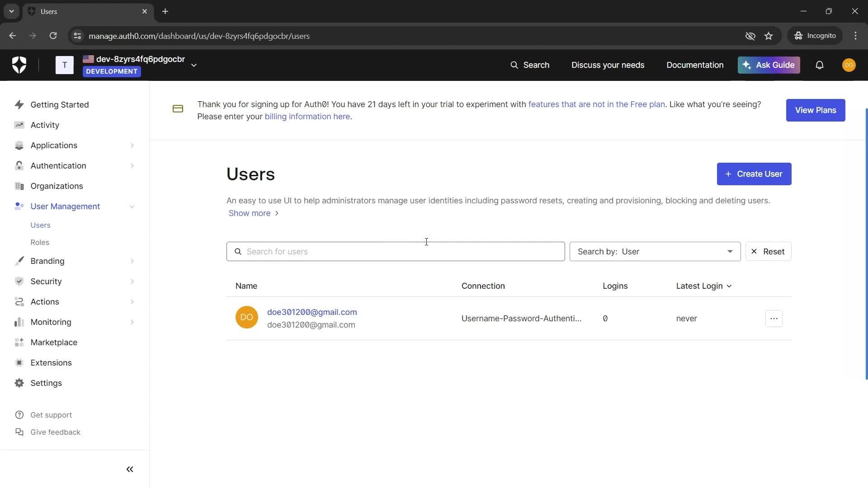Click the Reset search button
The width and height of the screenshot is (868, 488).
coord(768,251)
